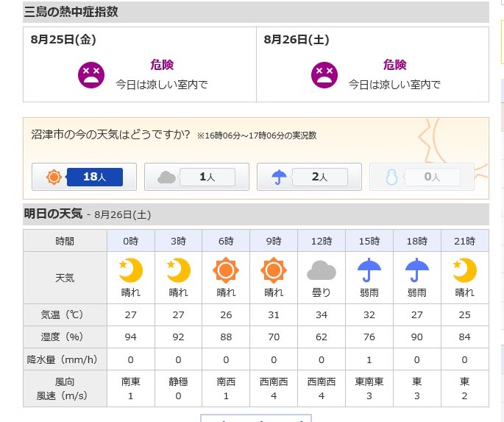Viewport: 504px width, 422px height.
Task: Click the umbrella icon at 15時 forecast
Action: coord(369,270)
